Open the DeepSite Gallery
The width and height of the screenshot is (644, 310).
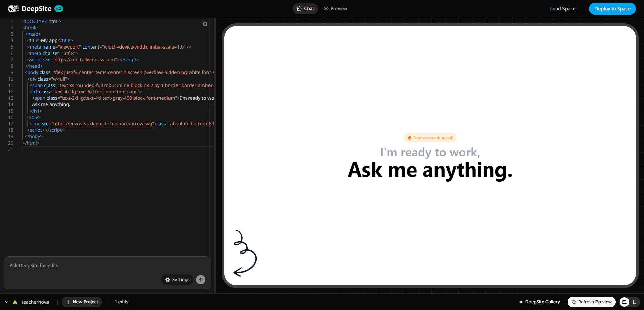click(539, 302)
